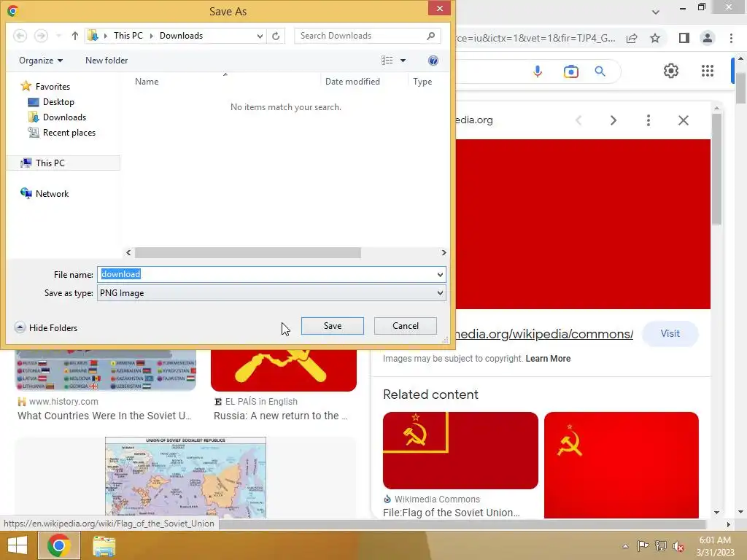The height and width of the screenshot is (560, 747).
Task: Close the Save As dialog
Action: 439,9
